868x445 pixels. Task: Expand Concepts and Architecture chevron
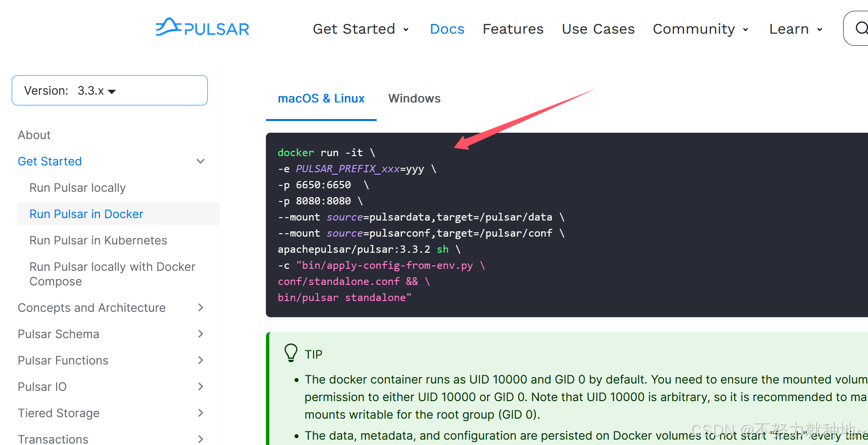pos(200,307)
